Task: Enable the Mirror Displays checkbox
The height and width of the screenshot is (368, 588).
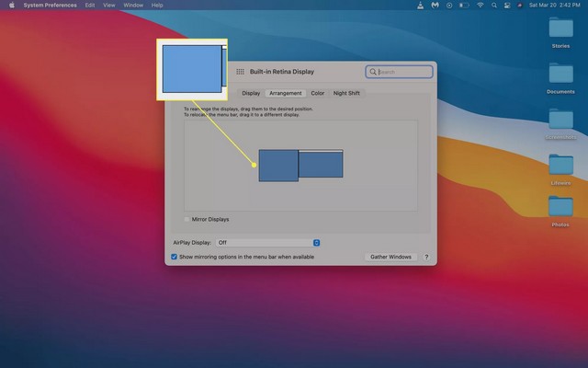Action: pos(187,219)
